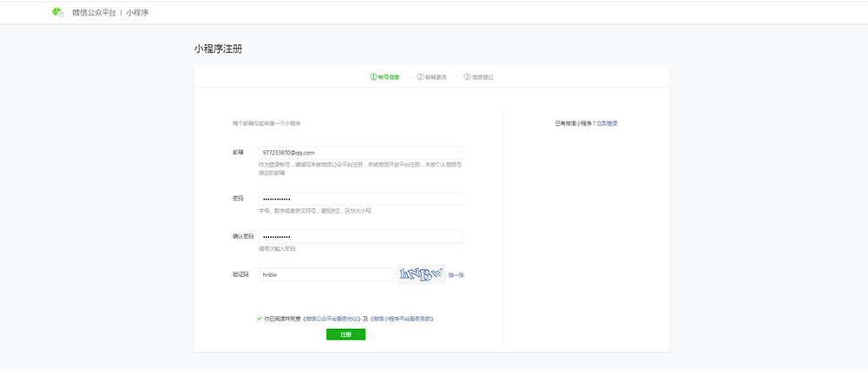Image resolution: width=868 pixels, height=369 pixels.
Task: Click the 小程序注册 page heading
Action: [218, 49]
